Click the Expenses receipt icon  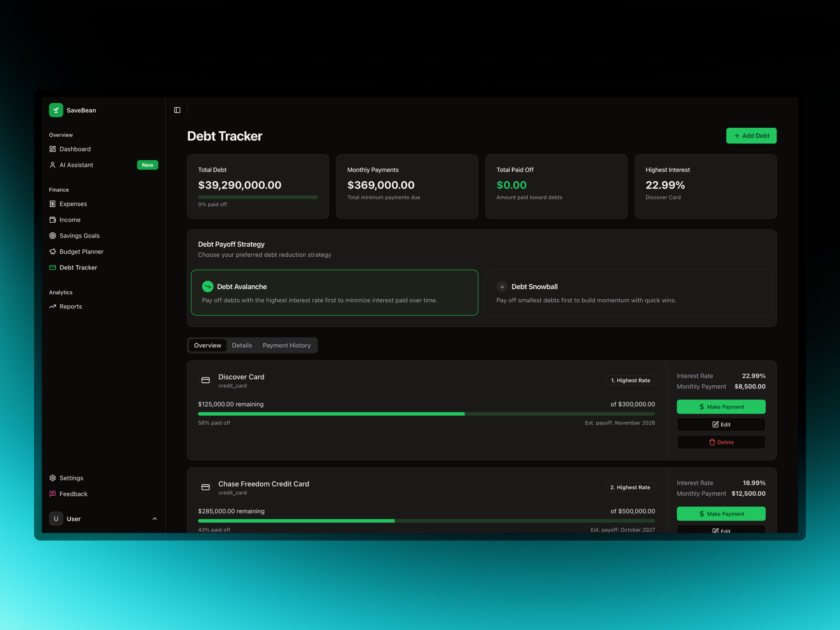[52, 204]
